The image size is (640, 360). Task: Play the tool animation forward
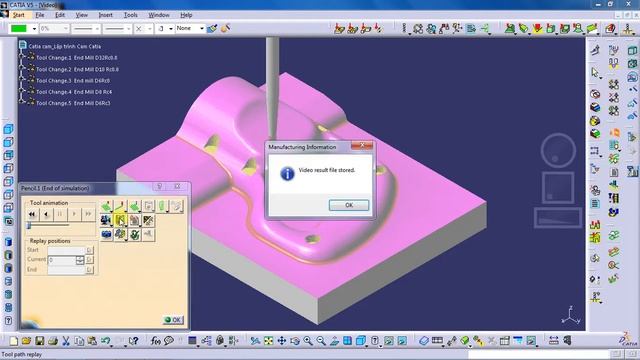point(74,214)
